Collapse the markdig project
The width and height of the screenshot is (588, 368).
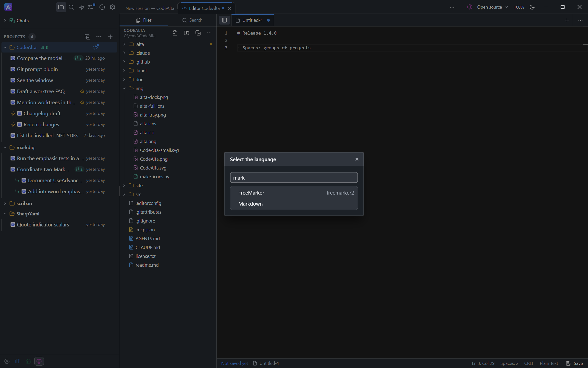click(5, 147)
